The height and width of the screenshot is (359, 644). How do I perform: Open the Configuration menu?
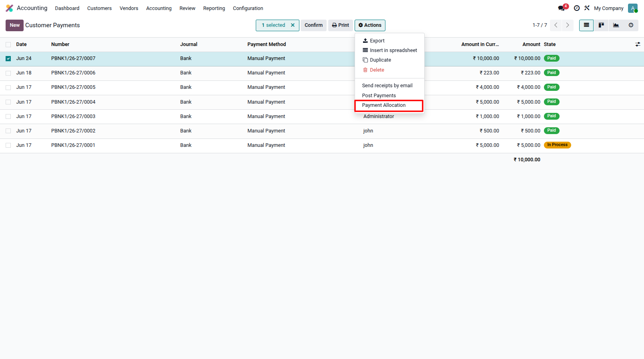248,8
